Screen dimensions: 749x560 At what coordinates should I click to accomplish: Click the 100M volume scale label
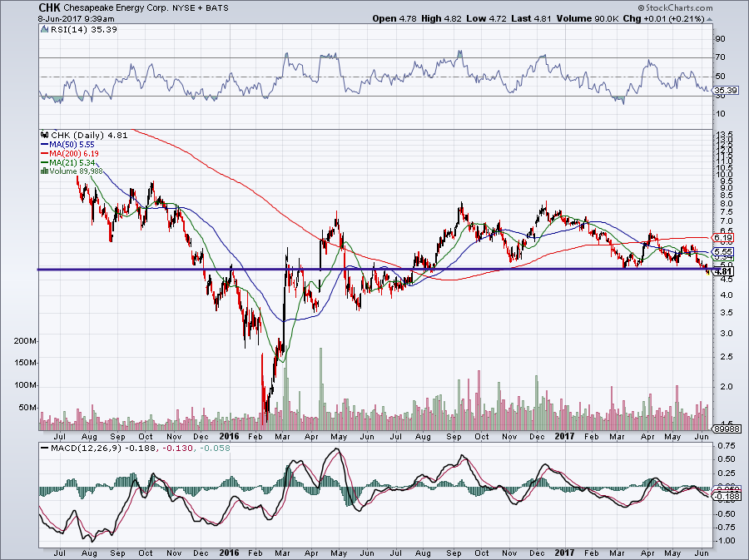pos(25,385)
